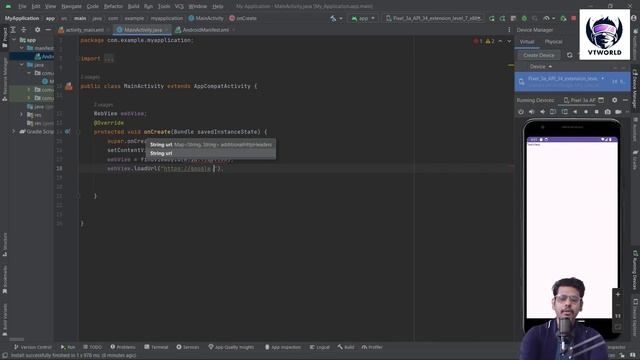Click the Run app rerun icon
The image size is (640, 360).
tap(491, 18)
